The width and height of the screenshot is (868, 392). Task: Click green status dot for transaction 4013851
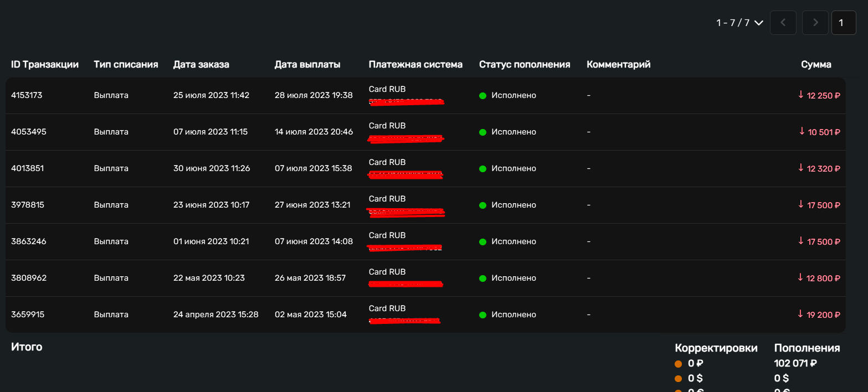click(482, 169)
